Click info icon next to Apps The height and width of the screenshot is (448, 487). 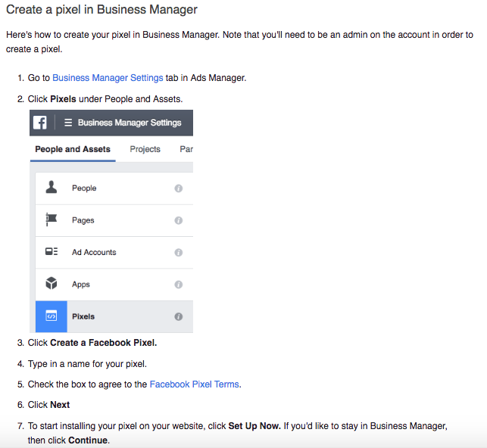point(178,285)
